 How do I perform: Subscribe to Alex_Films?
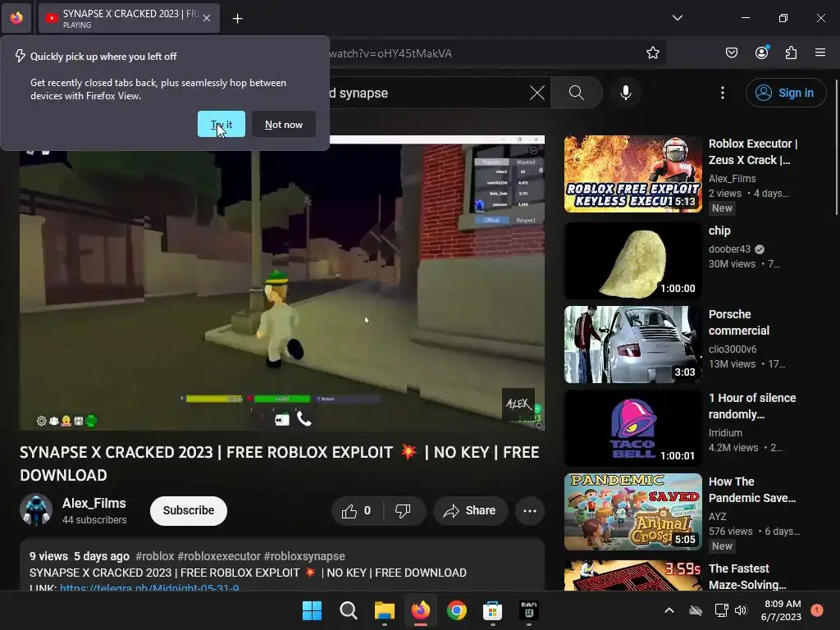pyautogui.click(x=189, y=510)
